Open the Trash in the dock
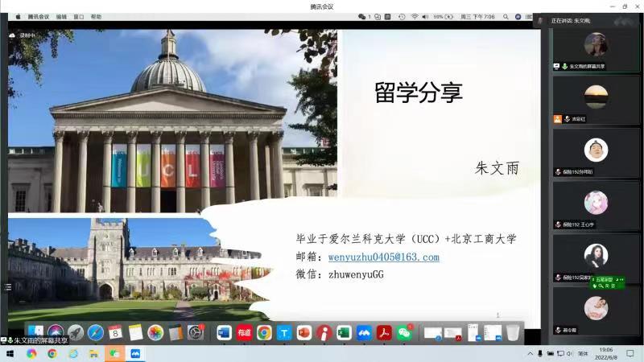This screenshot has width=644, height=362. click(x=513, y=332)
